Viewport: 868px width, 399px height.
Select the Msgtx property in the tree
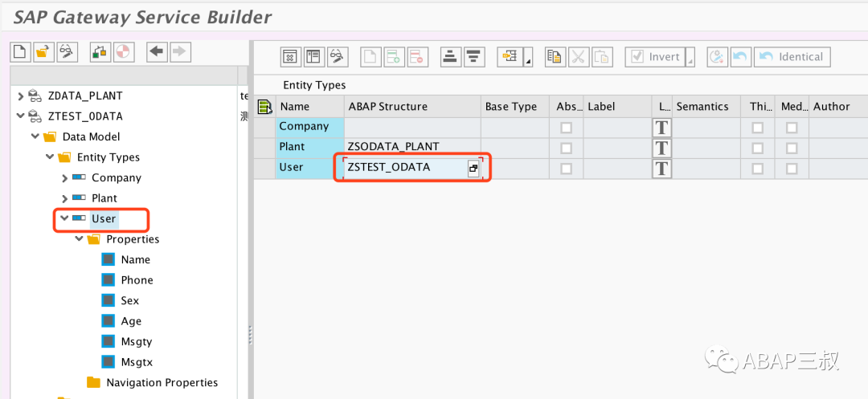click(x=137, y=363)
